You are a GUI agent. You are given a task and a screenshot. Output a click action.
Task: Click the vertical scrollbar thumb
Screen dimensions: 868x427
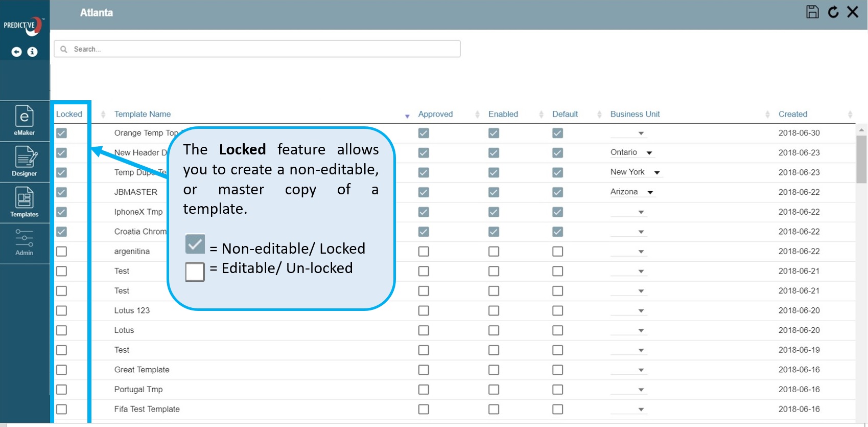point(861,159)
